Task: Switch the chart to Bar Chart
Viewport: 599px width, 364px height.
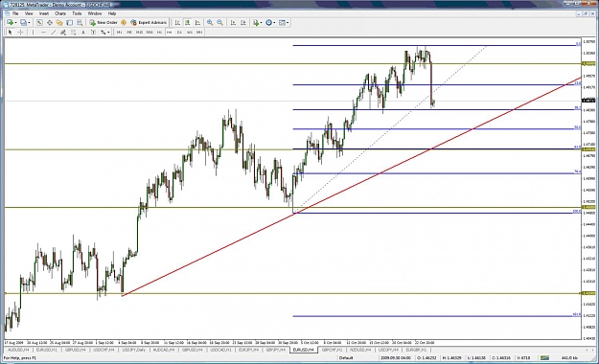Action: (x=177, y=23)
